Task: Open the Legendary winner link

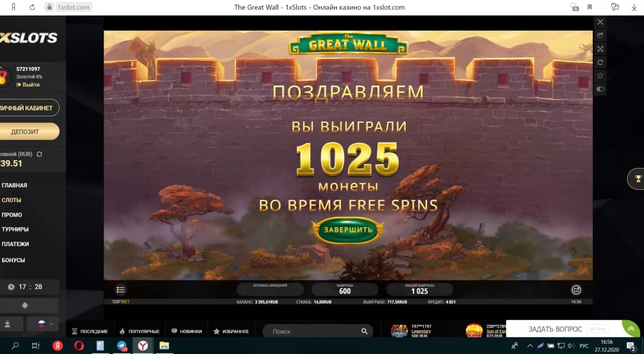Action: click(421, 331)
